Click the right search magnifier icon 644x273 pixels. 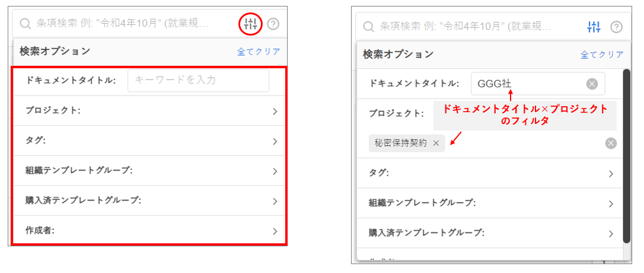[x=368, y=27]
